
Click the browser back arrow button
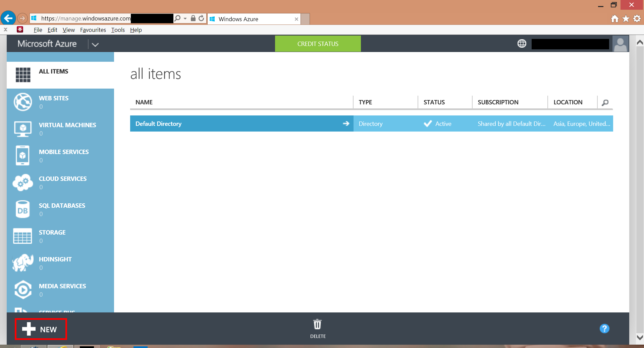pos(8,18)
